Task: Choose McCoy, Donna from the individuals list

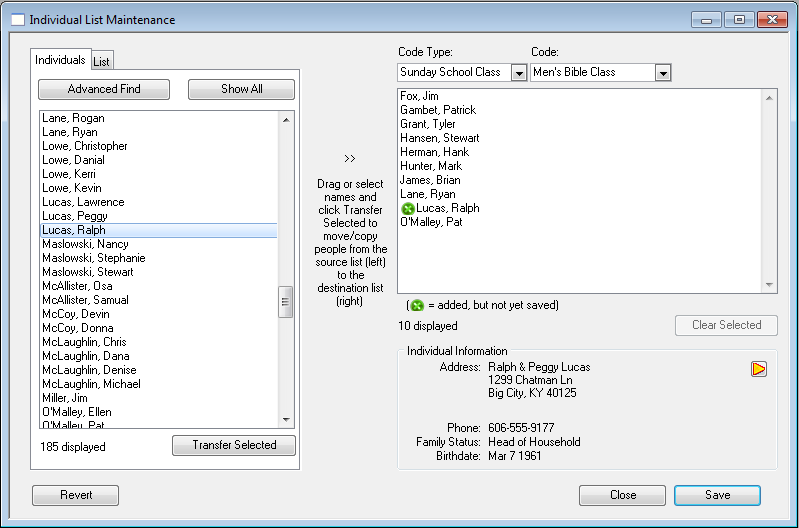Action: 77,328
